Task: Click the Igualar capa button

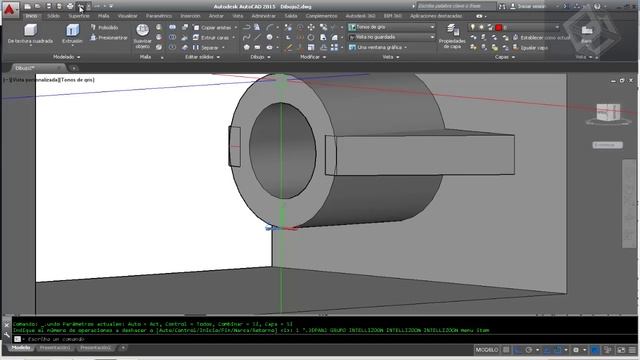Action: coord(530,48)
